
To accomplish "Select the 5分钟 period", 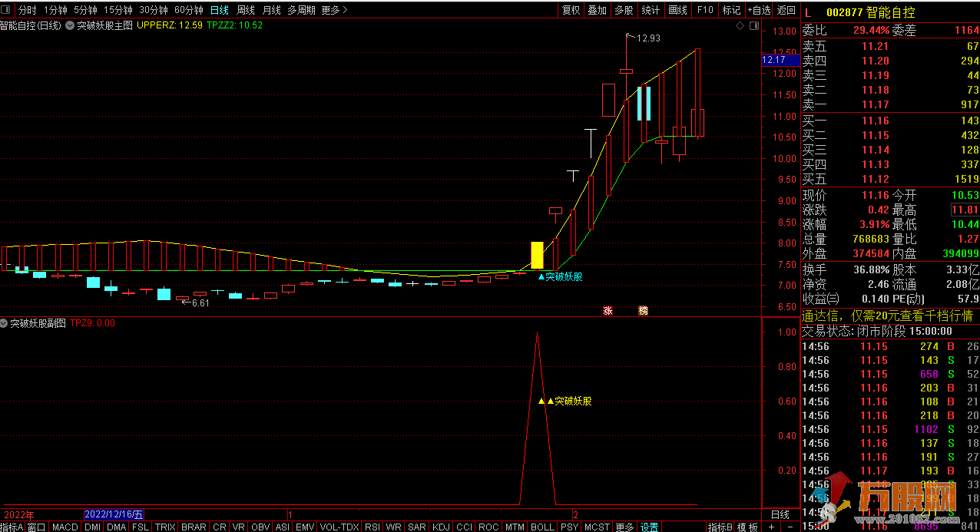I will (x=85, y=10).
